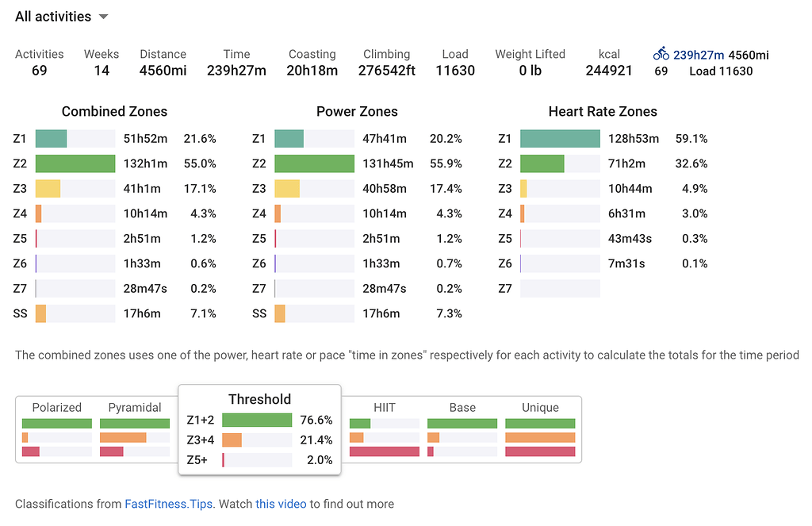The height and width of the screenshot is (526, 812).
Task: Click the blue bicycle icon in summary row
Action: pyautogui.click(x=661, y=55)
